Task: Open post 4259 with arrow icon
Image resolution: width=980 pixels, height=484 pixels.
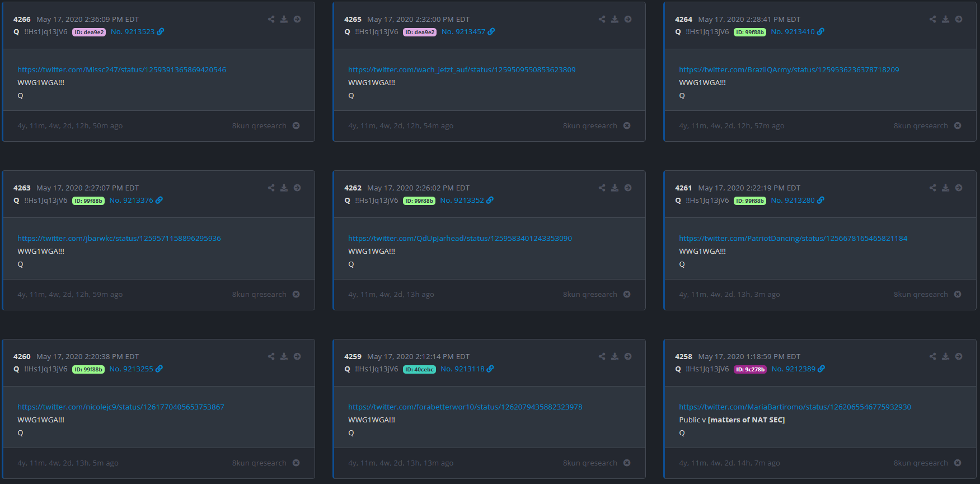Action: 628,356
